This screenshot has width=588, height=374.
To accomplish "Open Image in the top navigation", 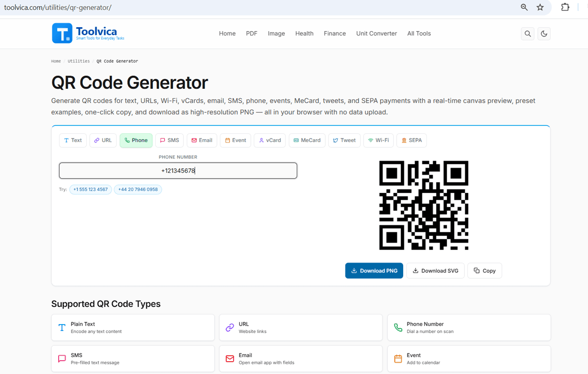I will click(277, 34).
